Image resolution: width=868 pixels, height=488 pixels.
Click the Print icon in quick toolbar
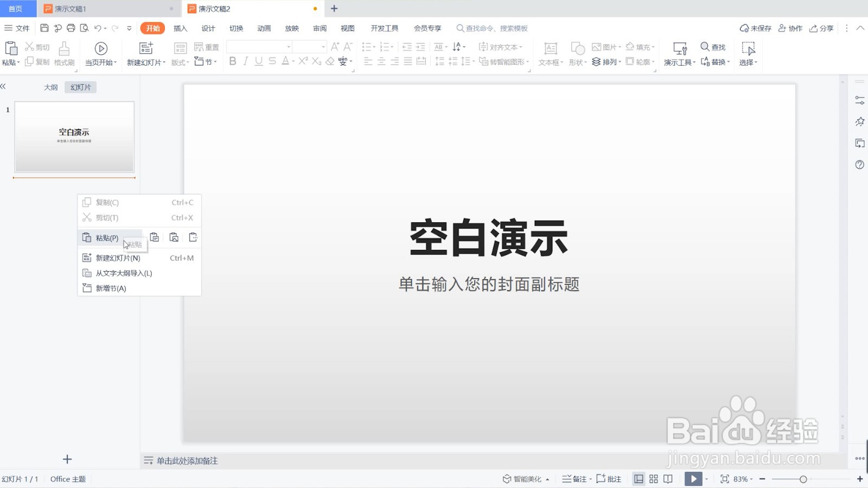coord(71,28)
